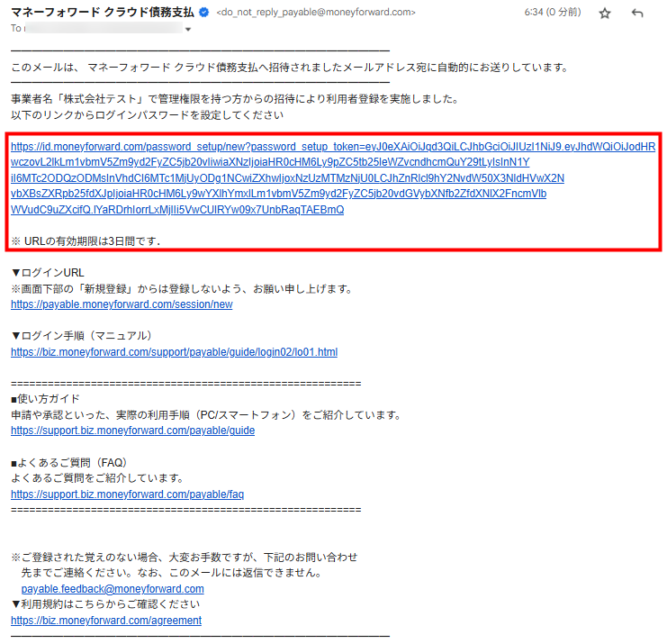Click the reply arrow icon
This screenshot has height=644, width=667.
click(x=636, y=14)
